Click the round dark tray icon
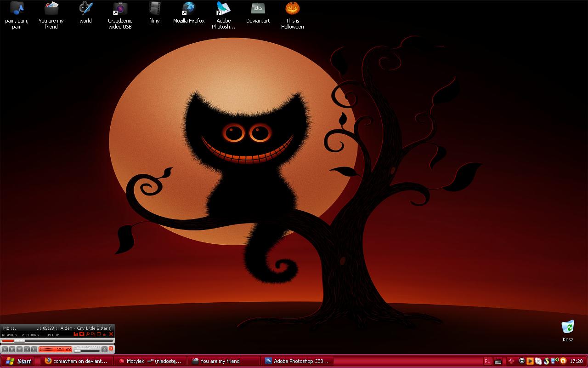 [x=522, y=361]
